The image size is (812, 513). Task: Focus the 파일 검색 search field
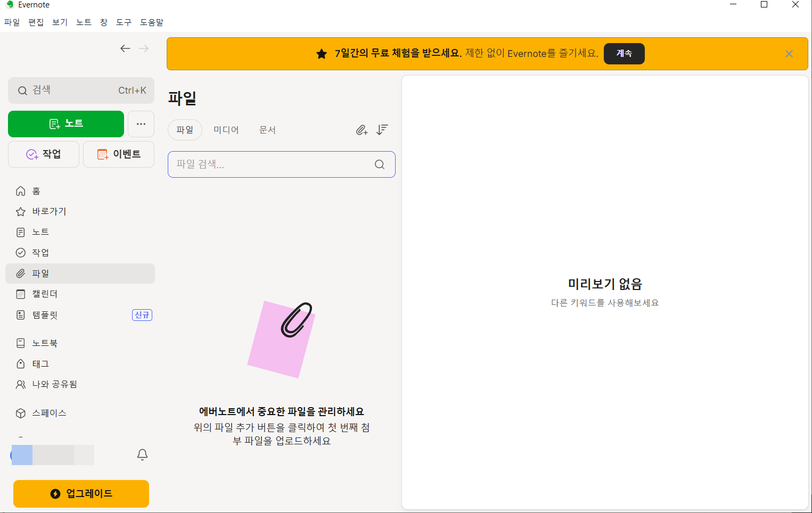[x=282, y=164]
